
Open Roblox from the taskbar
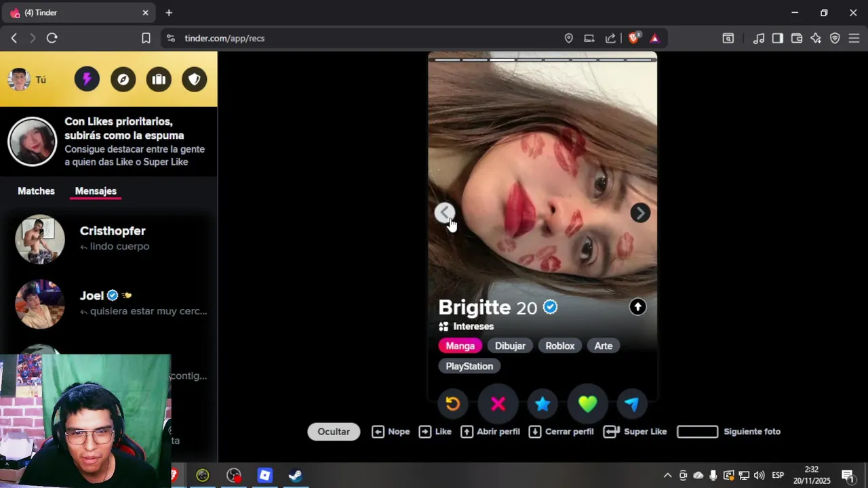point(264,475)
